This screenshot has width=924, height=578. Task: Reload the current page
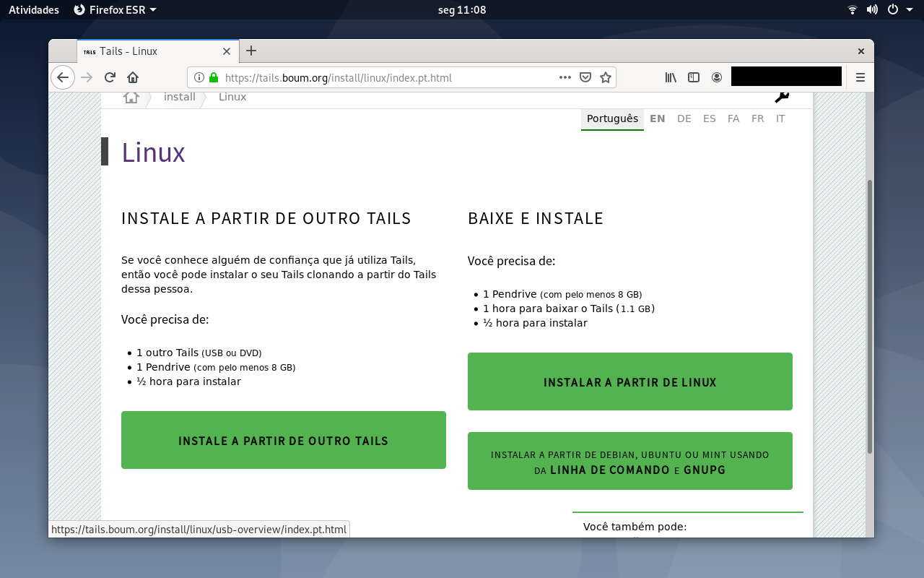pos(110,77)
